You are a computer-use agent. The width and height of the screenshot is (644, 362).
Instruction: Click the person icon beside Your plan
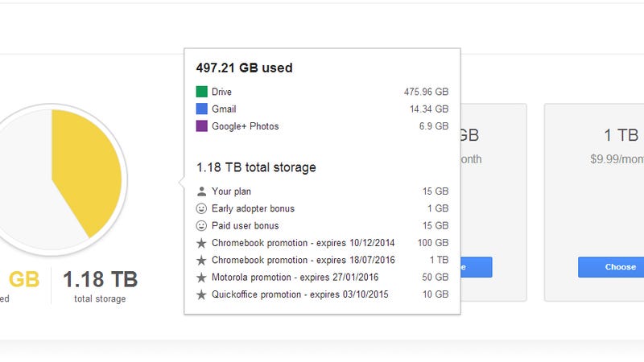point(201,191)
